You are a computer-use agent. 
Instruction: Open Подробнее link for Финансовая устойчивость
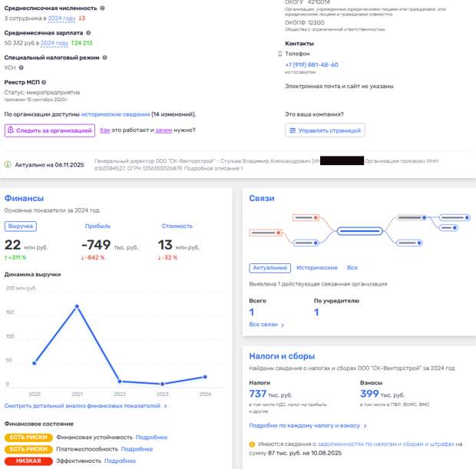(x=151, y=437)
